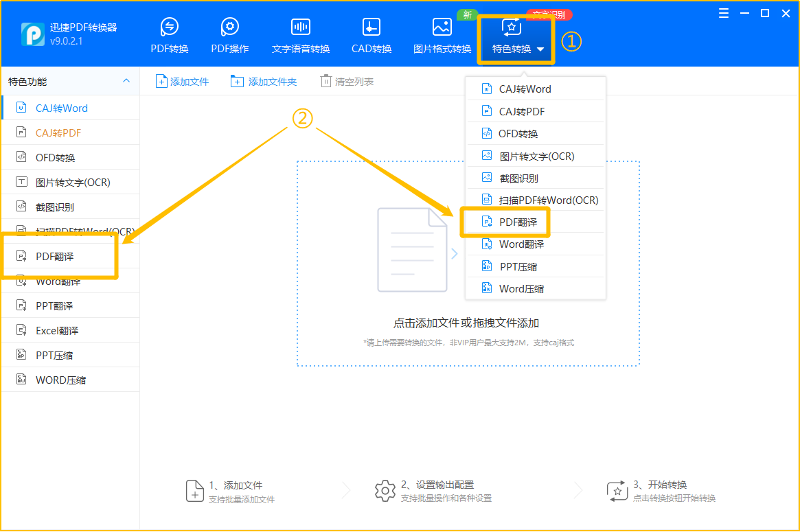Choose 扫描PDF转Word(OCR) from dropdown menu
Viewport: 800px width, 532px height.
[535, 200]
